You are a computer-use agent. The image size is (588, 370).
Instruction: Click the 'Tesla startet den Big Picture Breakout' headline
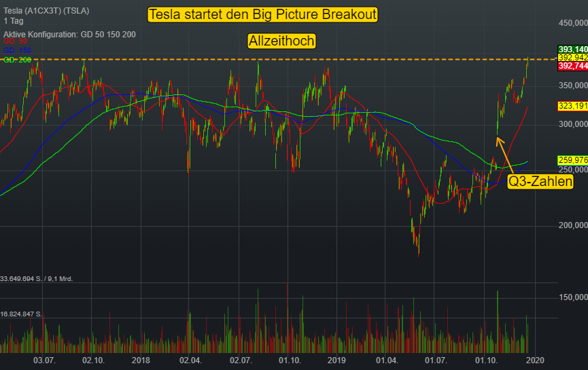(x=262, y=15)
